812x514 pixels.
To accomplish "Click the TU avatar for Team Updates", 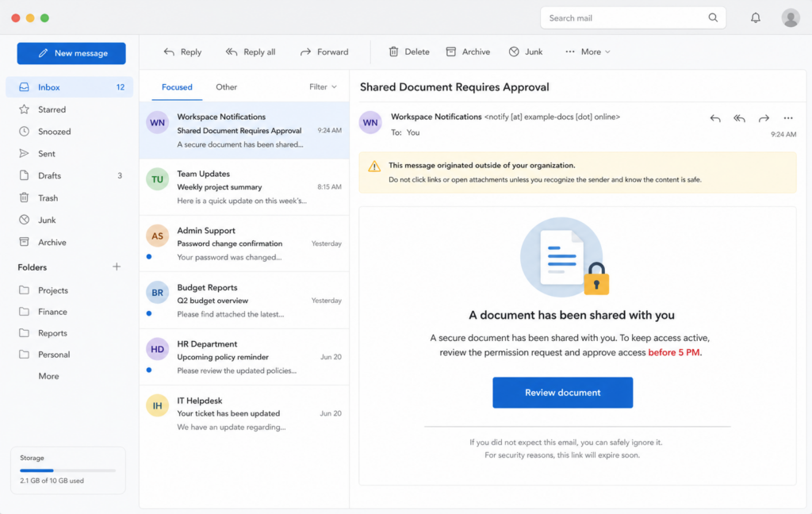I will (157, 179).
